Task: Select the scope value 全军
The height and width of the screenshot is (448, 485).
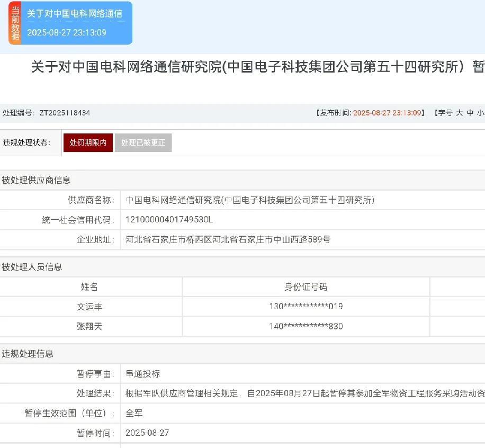Action: [134, 413]
